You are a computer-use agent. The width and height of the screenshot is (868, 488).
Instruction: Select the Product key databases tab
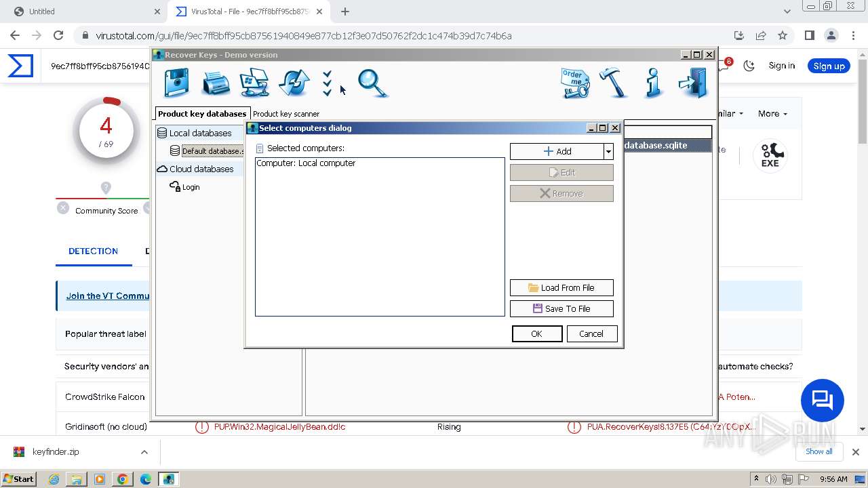tap(202, 114)
